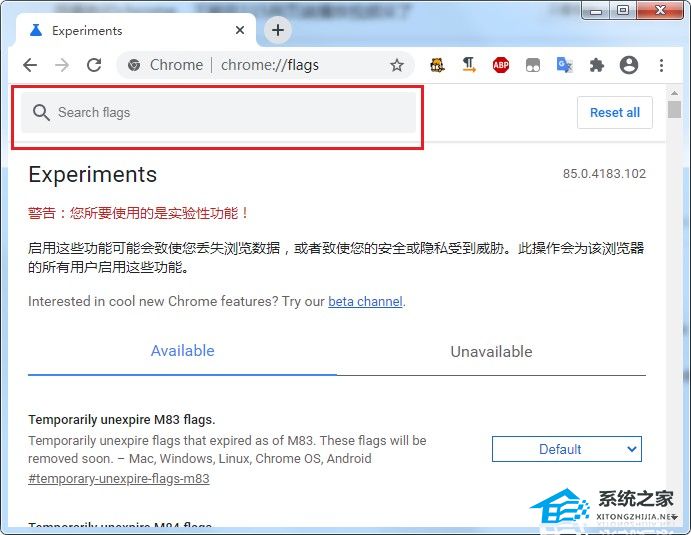Open the #temporary-unexpire-flags-m83 anchor link
The image size is (691, 535).
coord(119,479)
